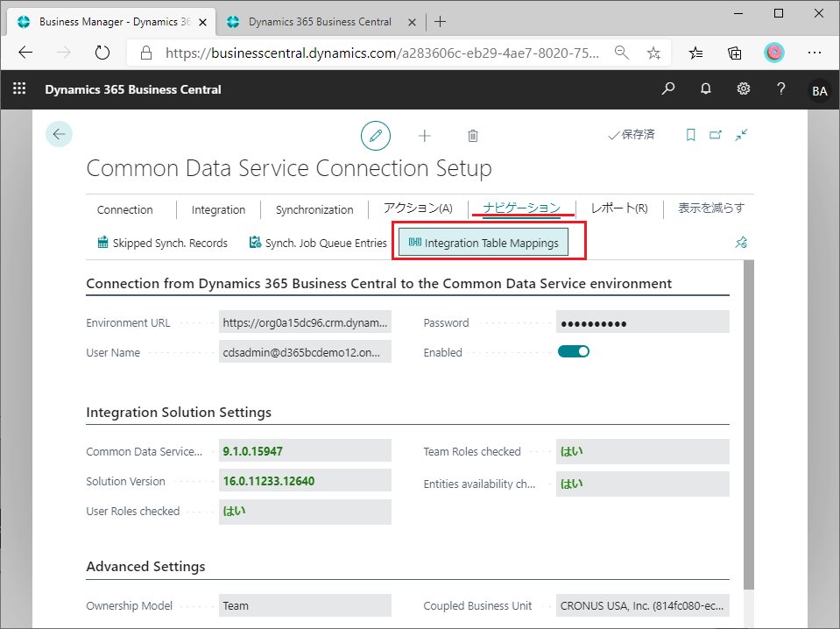Toggle the Enabled switch

573,351
